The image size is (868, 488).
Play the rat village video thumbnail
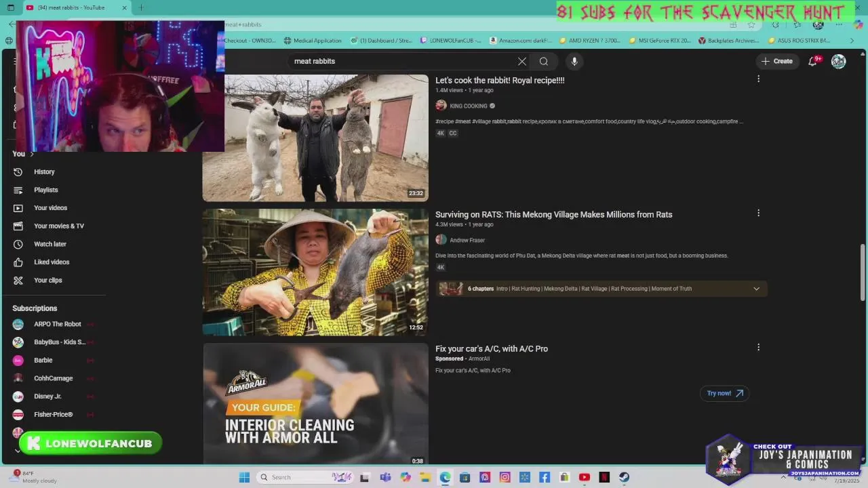pyautogui.click(x=315, y=272)
